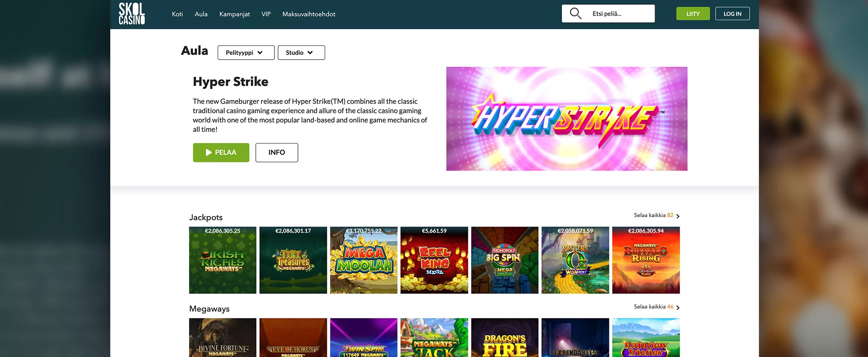Open Irish Riches Megaways game

(223, 260)
